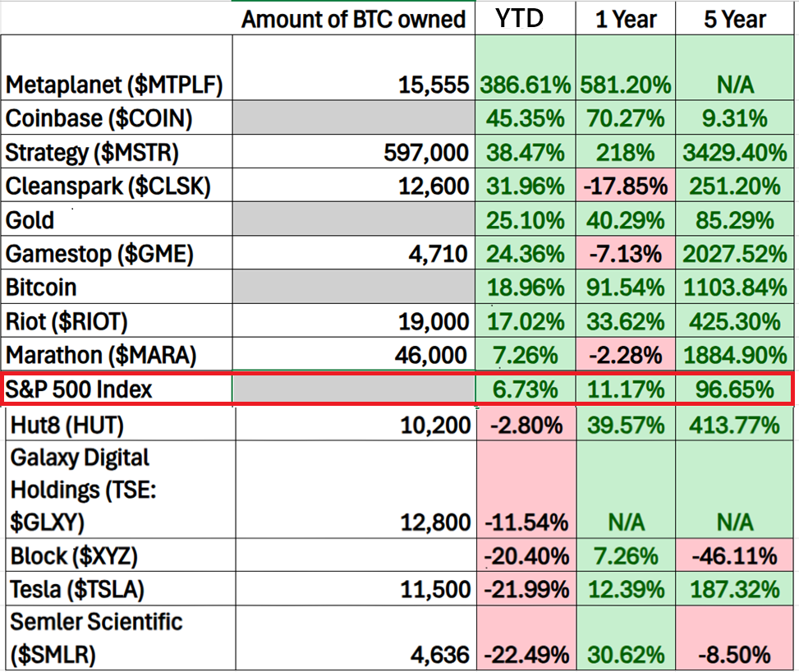Select Riot's 19,000 BTC owned cell
The height and width of the screenshot is (672, 799).
436,321
